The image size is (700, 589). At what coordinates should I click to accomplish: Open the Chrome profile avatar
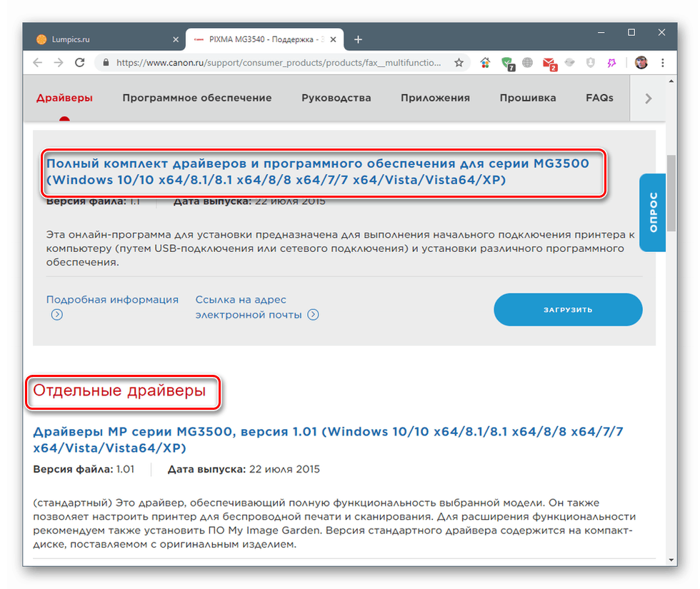tap(641, 63)
